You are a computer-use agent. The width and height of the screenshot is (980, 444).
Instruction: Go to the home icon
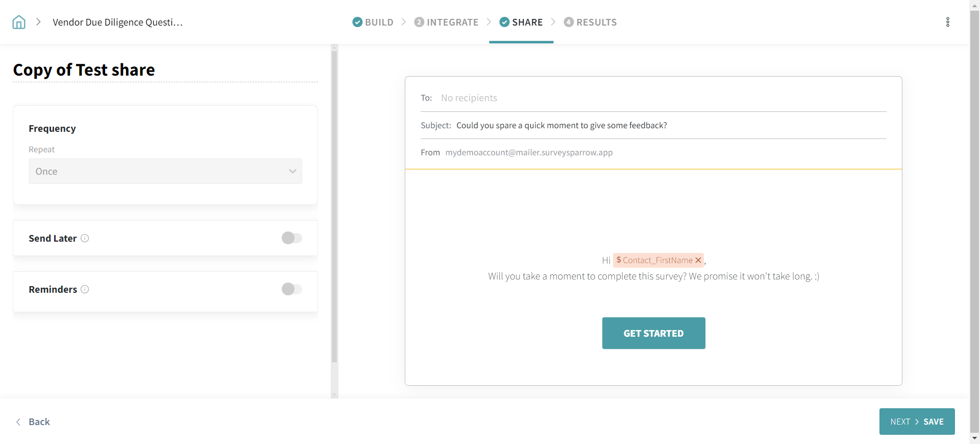(x=19, y=22)
